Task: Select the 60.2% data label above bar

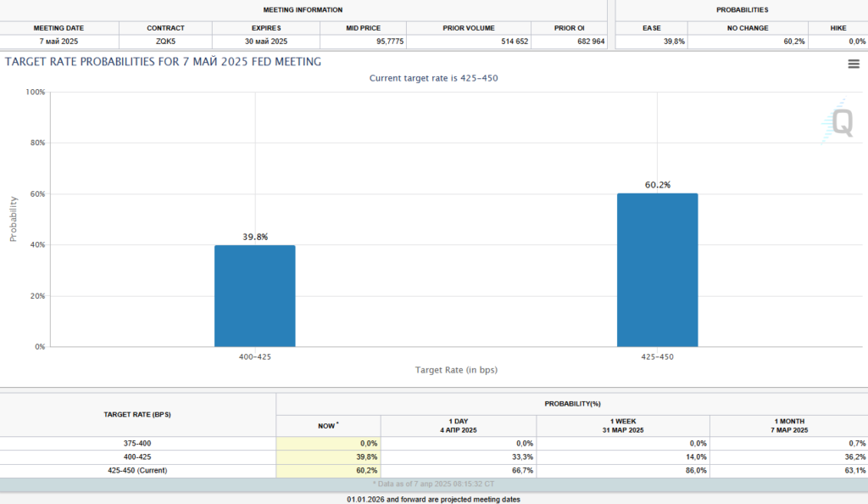Action: (x=657, y=185)
